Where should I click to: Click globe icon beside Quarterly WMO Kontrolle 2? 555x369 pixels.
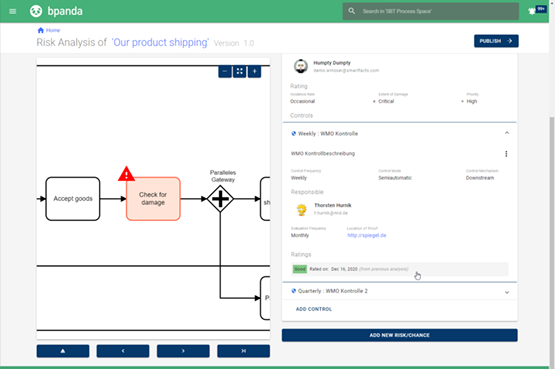293,291
